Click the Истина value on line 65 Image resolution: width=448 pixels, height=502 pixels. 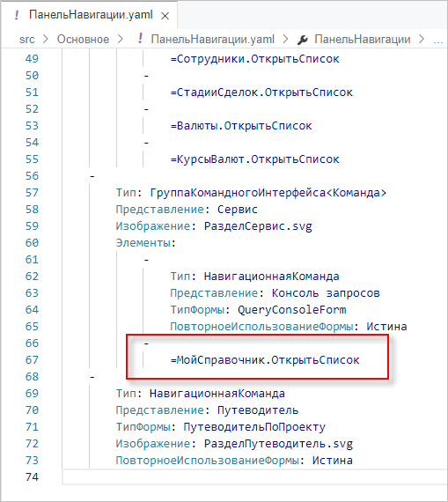387,327
